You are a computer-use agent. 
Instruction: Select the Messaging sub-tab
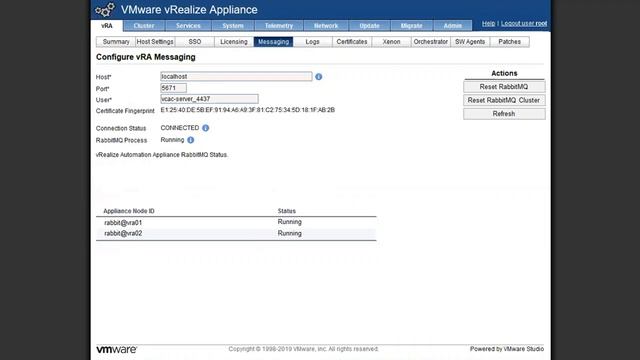click(x=273, y=42)
